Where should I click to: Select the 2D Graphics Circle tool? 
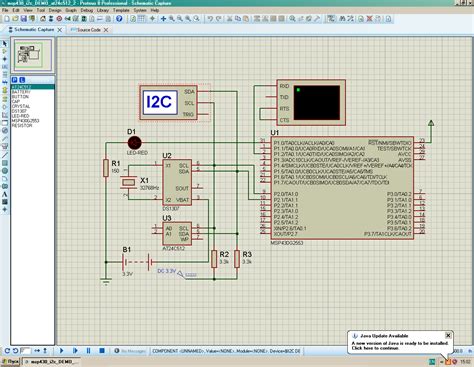click(x=5, y=171)
